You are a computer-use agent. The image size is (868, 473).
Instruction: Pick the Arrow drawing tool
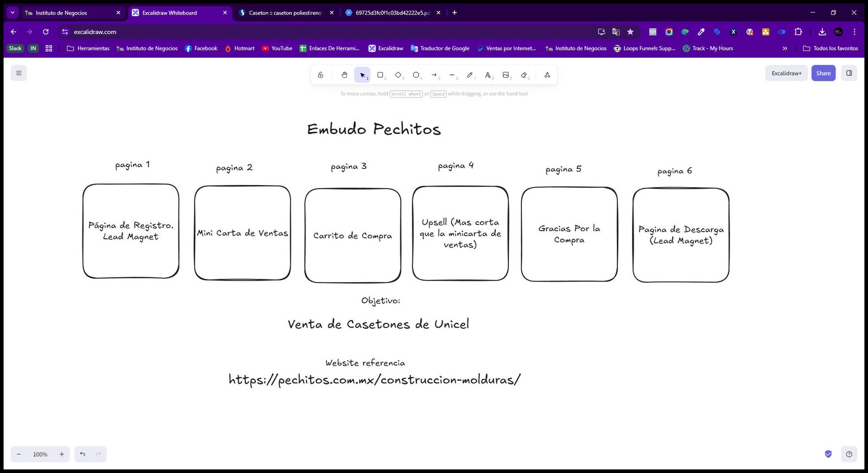(434, 75)
